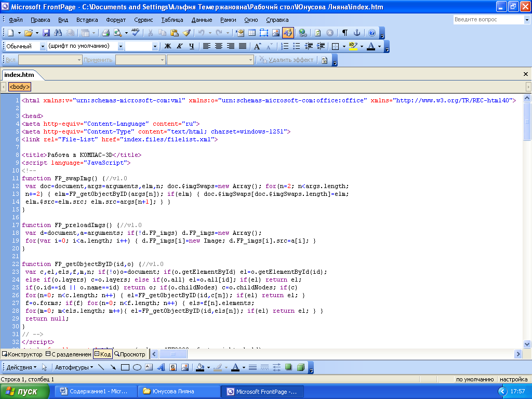
Task: Align text left
Action: [207, 46]
